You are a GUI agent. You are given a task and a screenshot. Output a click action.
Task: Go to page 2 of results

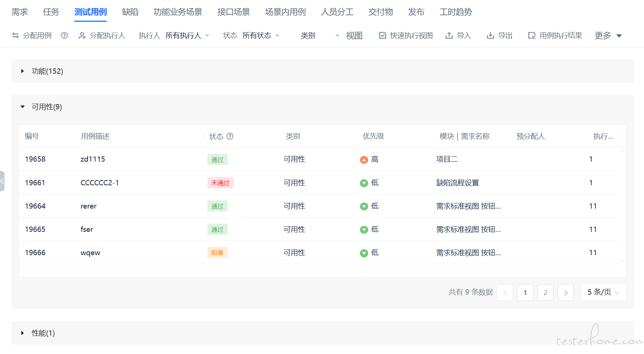pos(545,292)
